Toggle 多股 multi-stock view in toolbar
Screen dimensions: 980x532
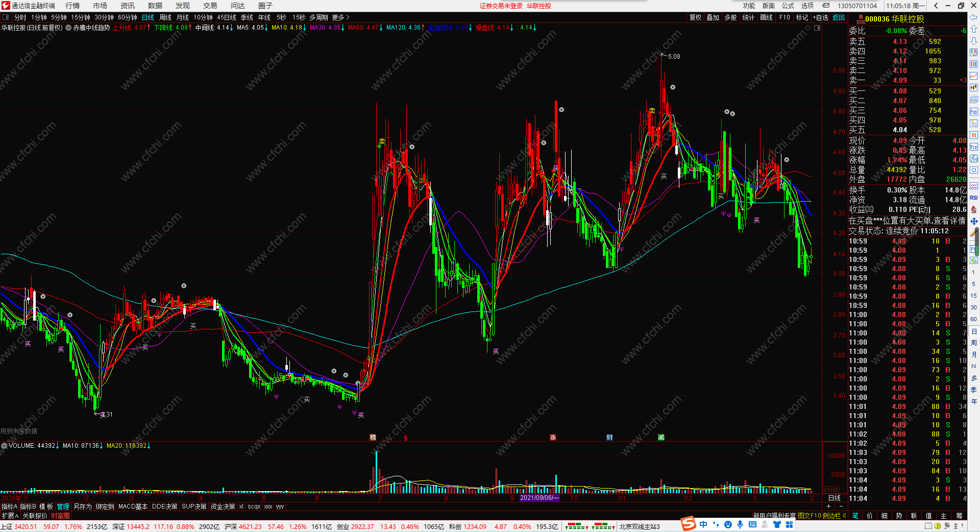730,17
